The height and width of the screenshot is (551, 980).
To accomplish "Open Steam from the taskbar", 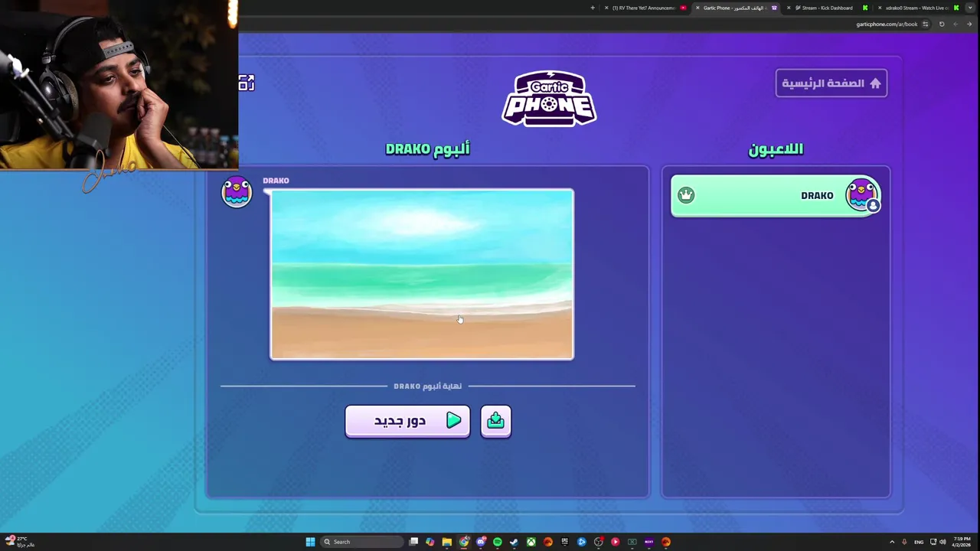I will point(514,542).
